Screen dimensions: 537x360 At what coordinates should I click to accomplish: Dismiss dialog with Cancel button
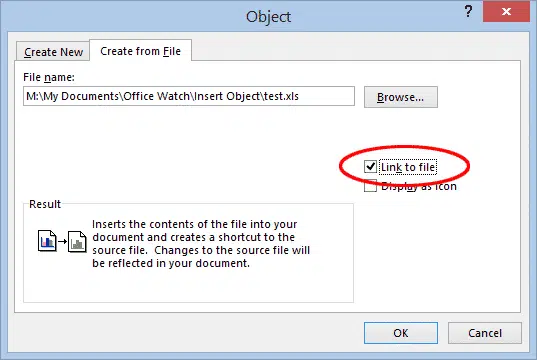(x=485, y=333)
